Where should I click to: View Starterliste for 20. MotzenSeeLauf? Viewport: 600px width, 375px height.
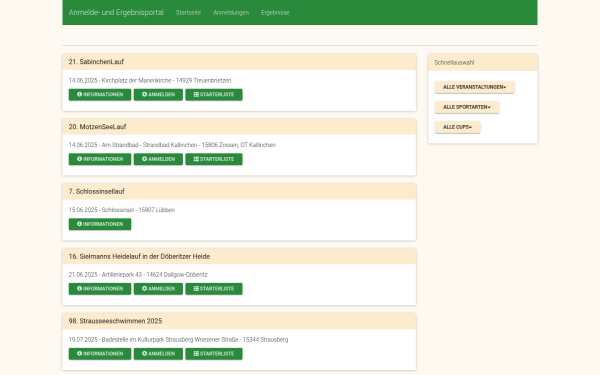[214, 159]
